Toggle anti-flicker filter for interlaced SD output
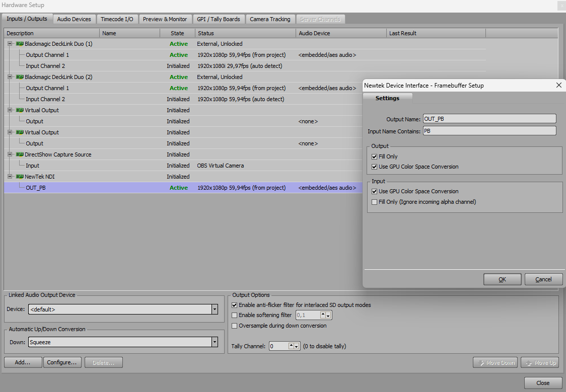The width and height of the screenshot is (566, 392). tap(234, 305)
